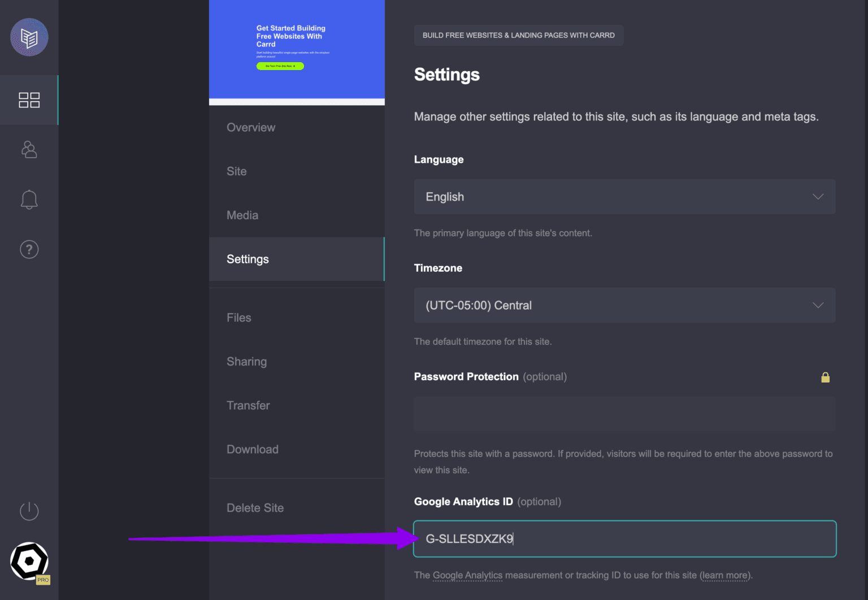
Task: Open the sites dashboard grid icon
Action: (x=29, y=100)
